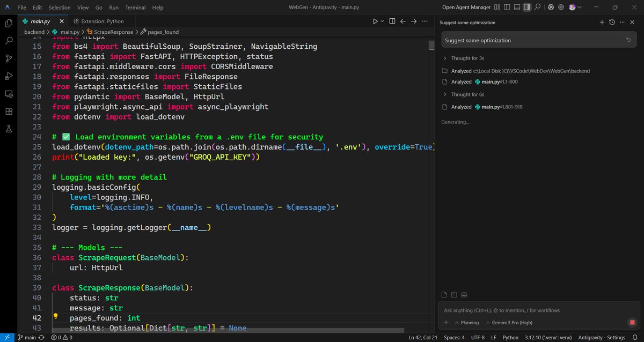Open agent panel more options ellipsis

pos(622,23)
